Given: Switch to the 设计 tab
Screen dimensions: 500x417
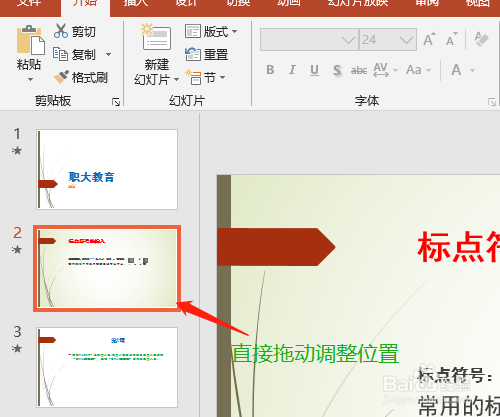Looking at the screenshot, I should tap(186, 3).
